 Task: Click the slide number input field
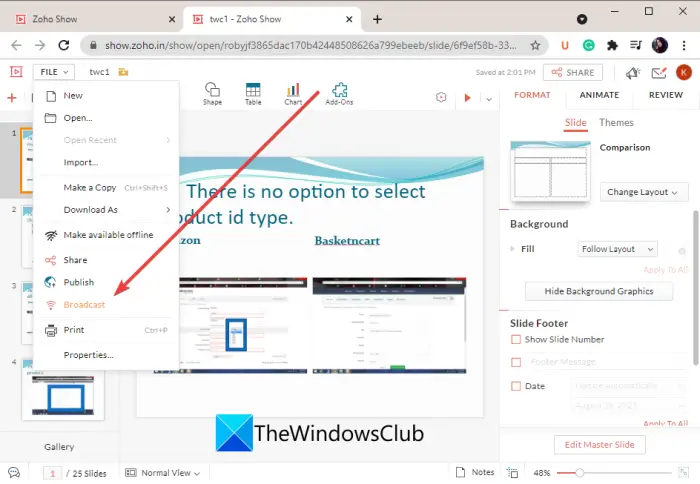[52, 473]
